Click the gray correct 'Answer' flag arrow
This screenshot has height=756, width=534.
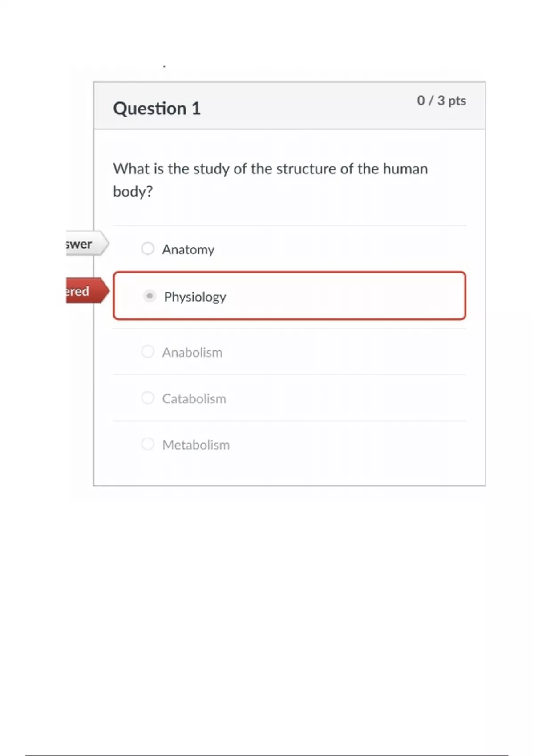click(x=86, y=244)
